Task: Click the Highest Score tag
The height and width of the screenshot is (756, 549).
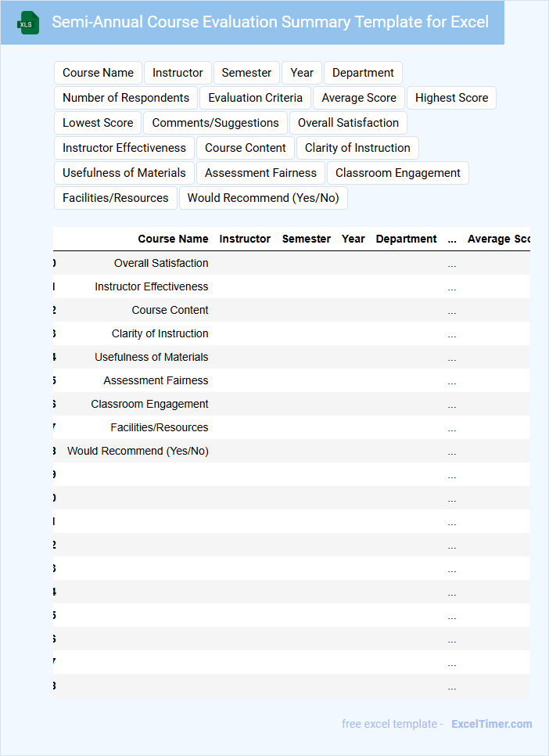Action: click(x=452, y=98)
